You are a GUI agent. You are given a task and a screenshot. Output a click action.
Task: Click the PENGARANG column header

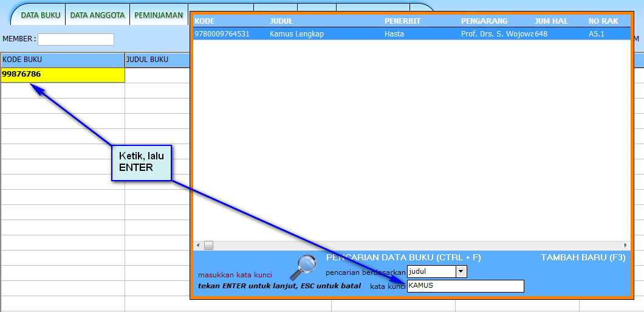484,21
